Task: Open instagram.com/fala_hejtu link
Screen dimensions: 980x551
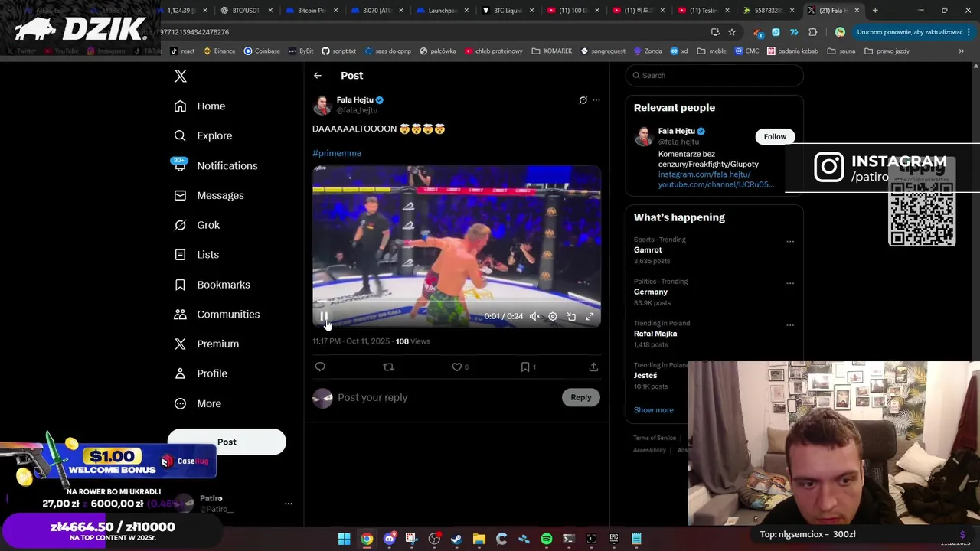Action: point(704,174)
